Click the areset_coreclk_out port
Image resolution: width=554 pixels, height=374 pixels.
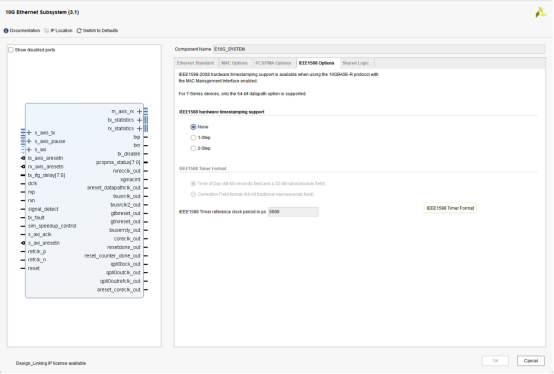click(x=119, y=290)
